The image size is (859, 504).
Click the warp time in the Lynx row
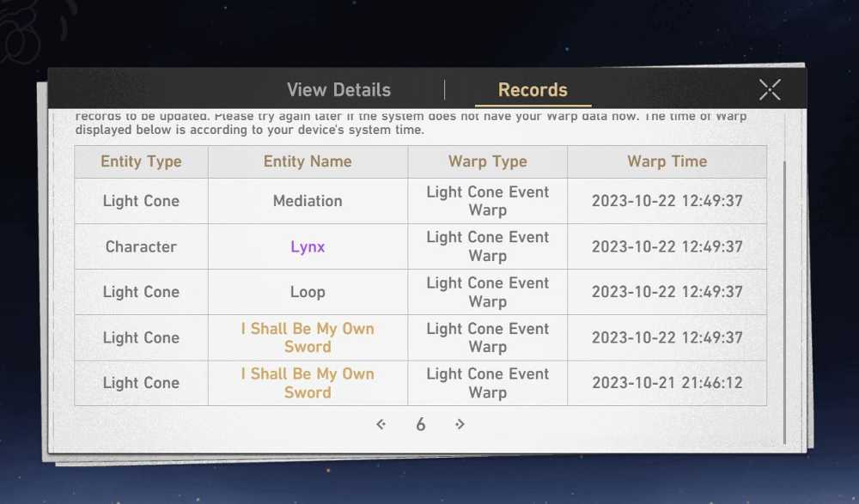click(667, 246)
